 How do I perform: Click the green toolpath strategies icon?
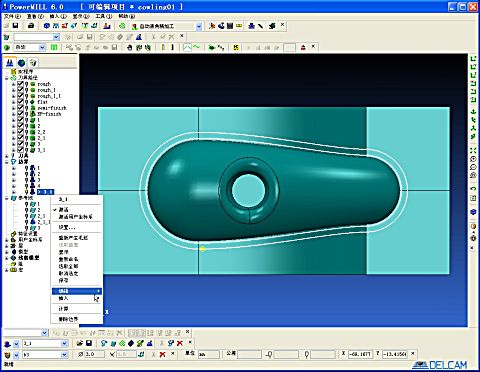[x=122, y=26]
